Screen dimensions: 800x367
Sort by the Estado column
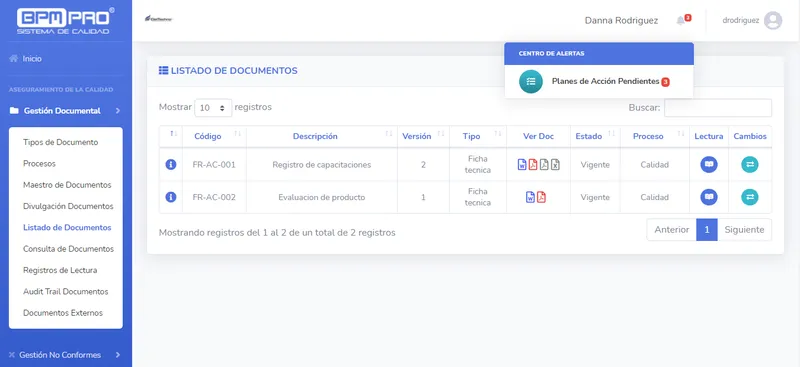point(595,136)
